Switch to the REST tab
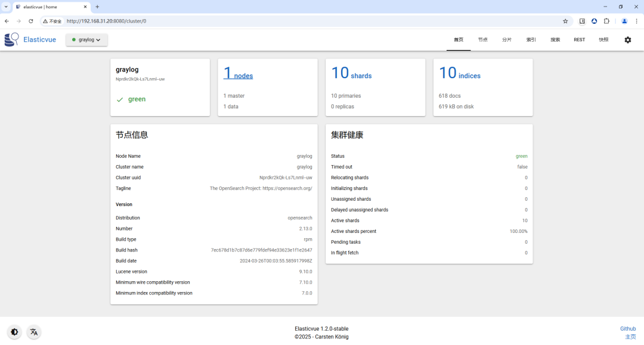 click(x=579, y=40)
